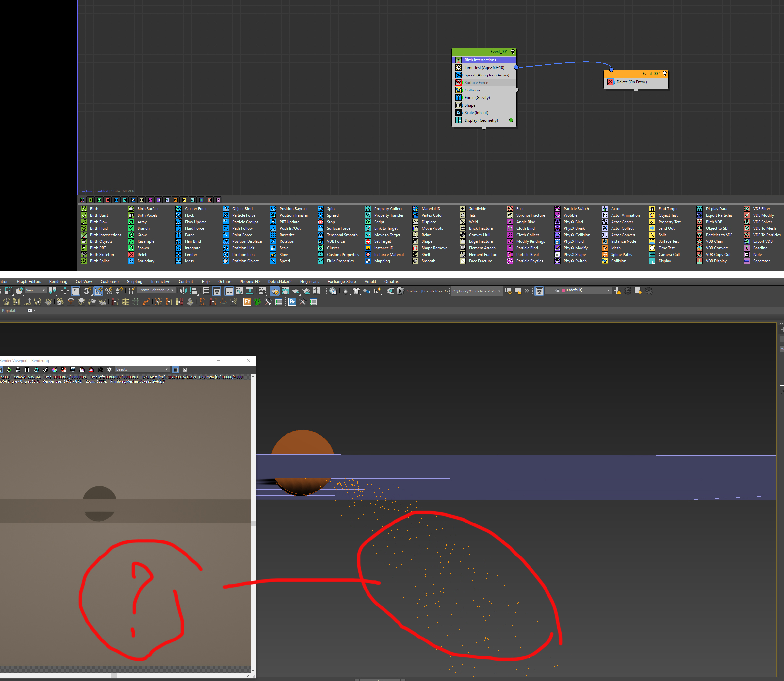Toggle the Event_001 lightbulb on/off
Image resolution: width=784 pixels, height=681 pixels.
[513, 52]
